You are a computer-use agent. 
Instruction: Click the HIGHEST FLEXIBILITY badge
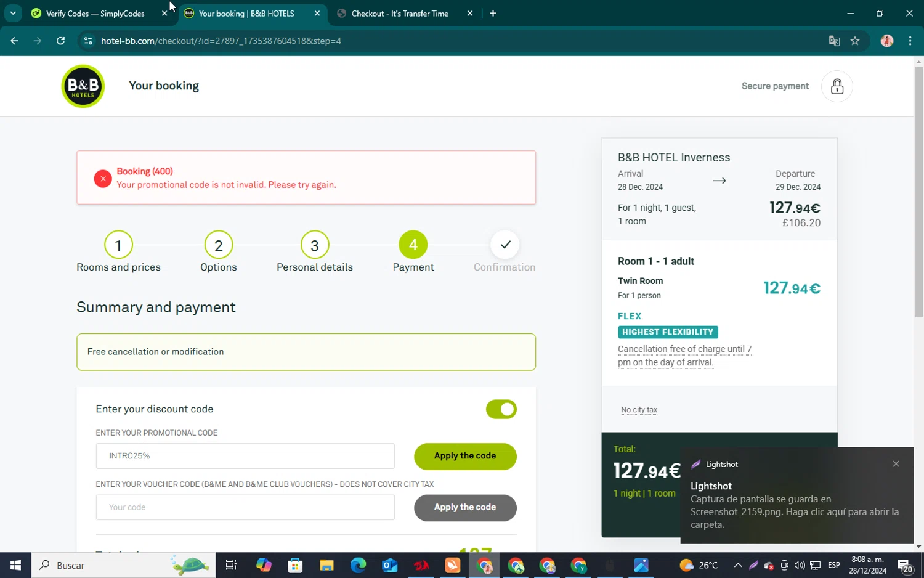[668, 332]
